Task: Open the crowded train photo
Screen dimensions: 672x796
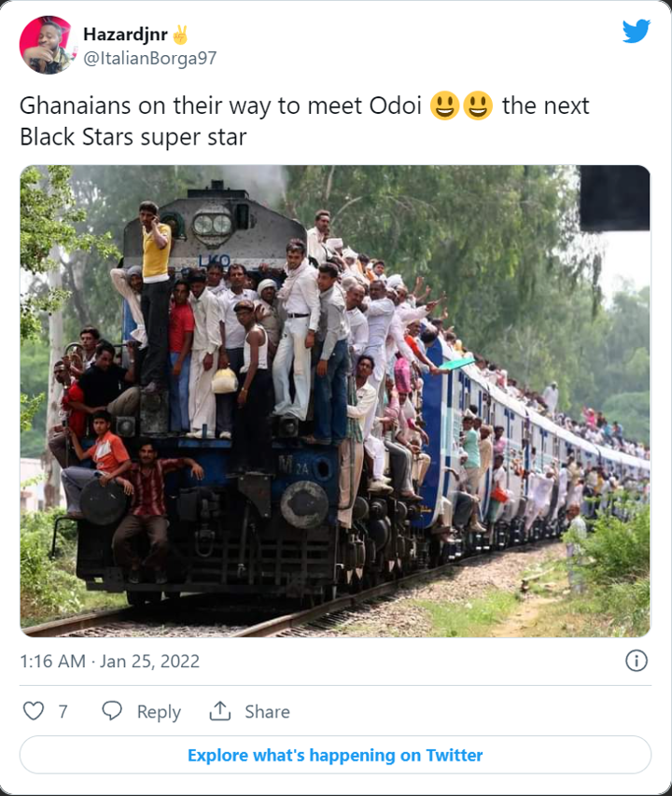Action: [335, 401]
